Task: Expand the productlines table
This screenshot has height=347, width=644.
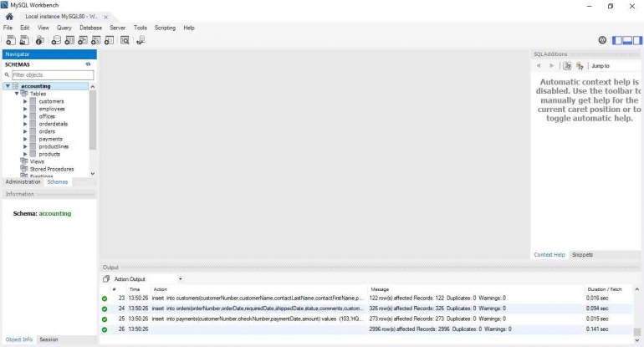Action: coord(25,146)
